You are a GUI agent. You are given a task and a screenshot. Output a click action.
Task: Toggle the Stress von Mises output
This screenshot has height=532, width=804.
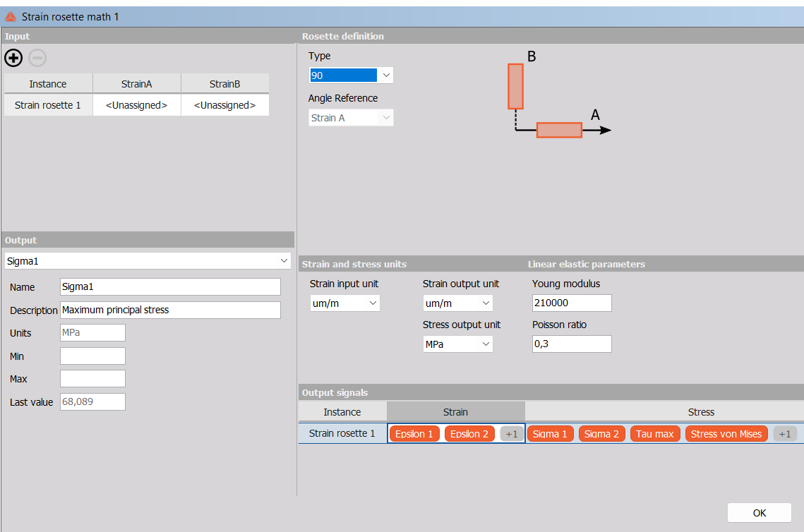[x=726, y=434]
